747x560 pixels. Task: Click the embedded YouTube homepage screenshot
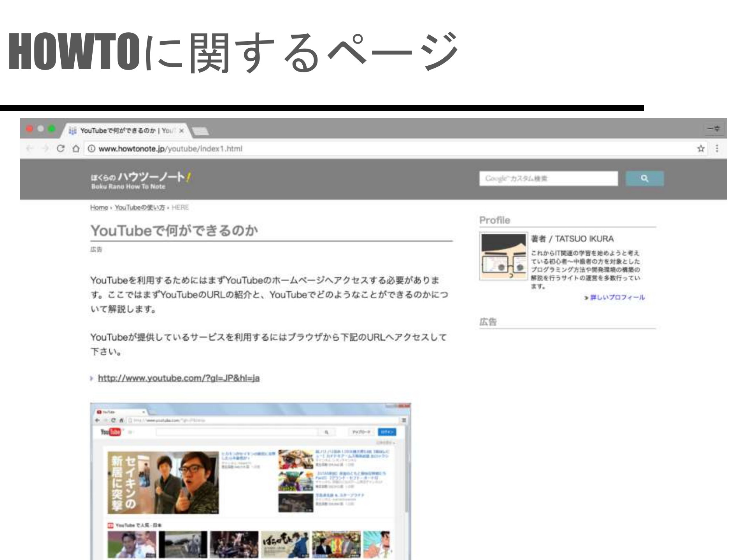click(251, 481)
